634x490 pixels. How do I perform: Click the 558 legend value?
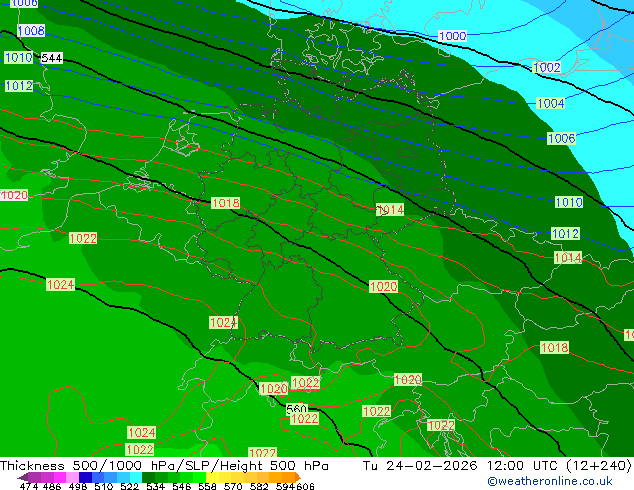pyautogui.click(x=207, y=486)
